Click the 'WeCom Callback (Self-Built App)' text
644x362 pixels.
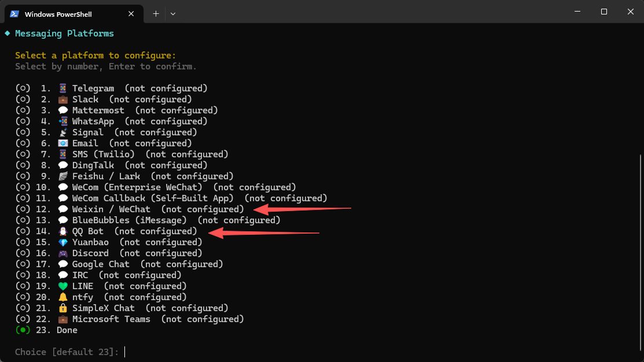pos(153,198)
